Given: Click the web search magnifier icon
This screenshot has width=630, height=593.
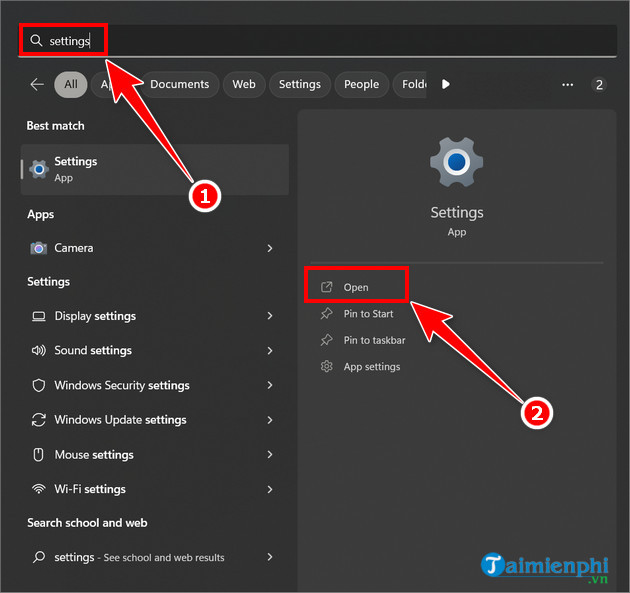Looking at the screenshot, I should [x=39, y=557].
